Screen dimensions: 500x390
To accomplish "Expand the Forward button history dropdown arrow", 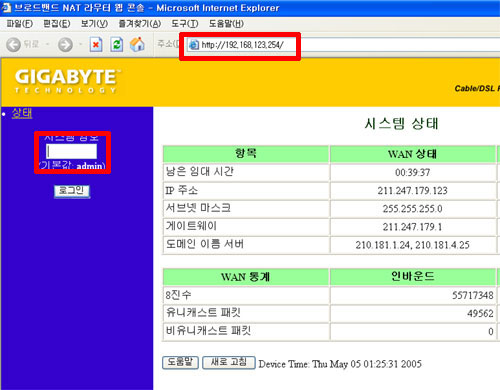I will [80, 45].
